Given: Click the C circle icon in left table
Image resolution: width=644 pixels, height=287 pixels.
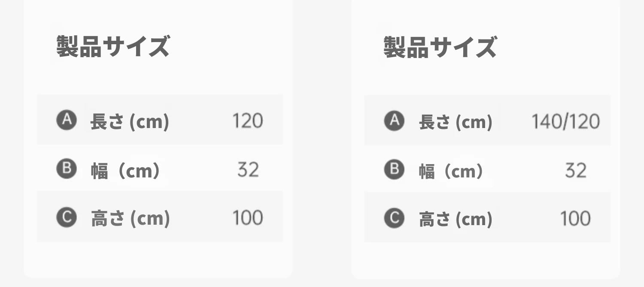Looking at the screenshot, I should (67, 217).
